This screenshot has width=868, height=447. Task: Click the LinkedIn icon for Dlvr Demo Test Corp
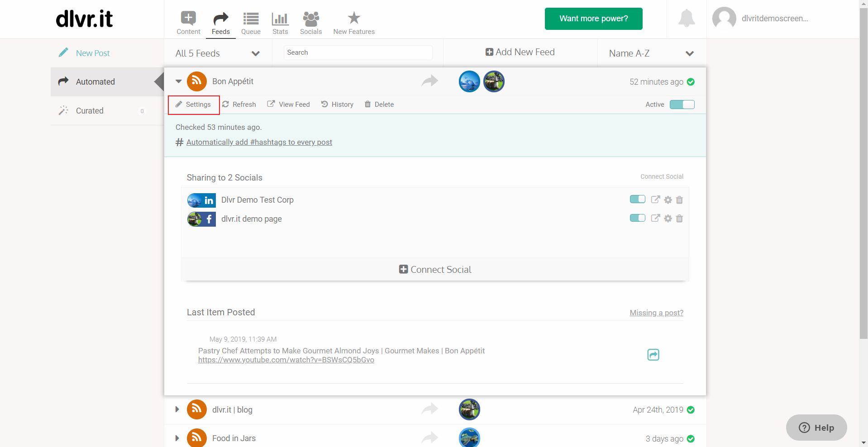tap(209, 200)
